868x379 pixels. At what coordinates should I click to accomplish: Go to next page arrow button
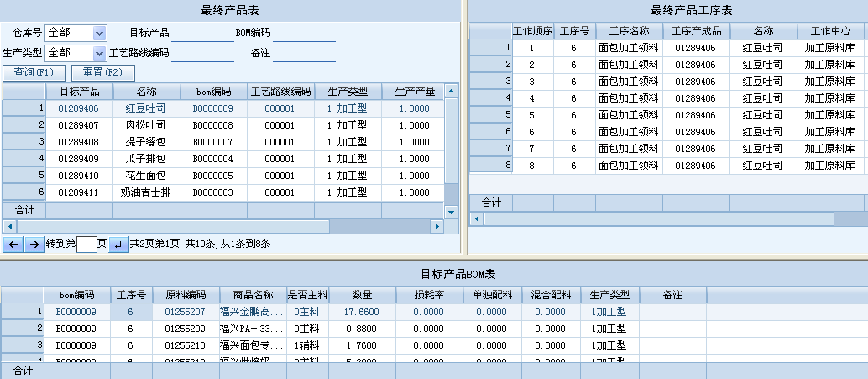pyautogui.click(x=34, y=245)
